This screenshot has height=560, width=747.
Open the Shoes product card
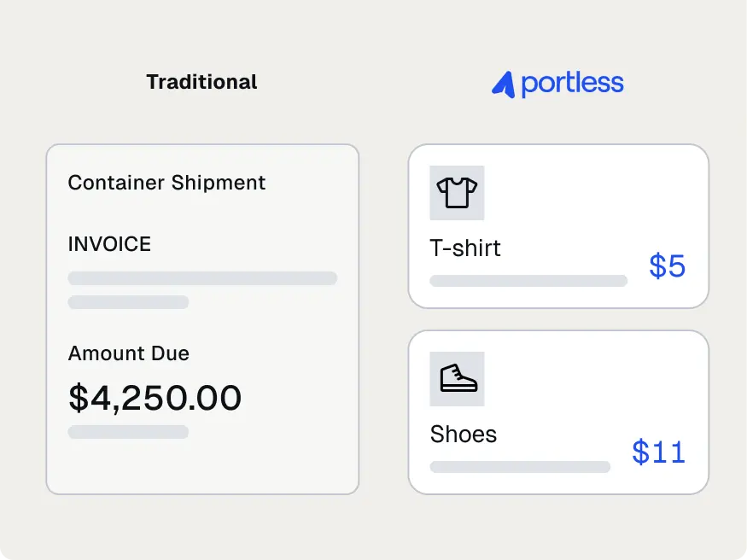click(558, 412)
